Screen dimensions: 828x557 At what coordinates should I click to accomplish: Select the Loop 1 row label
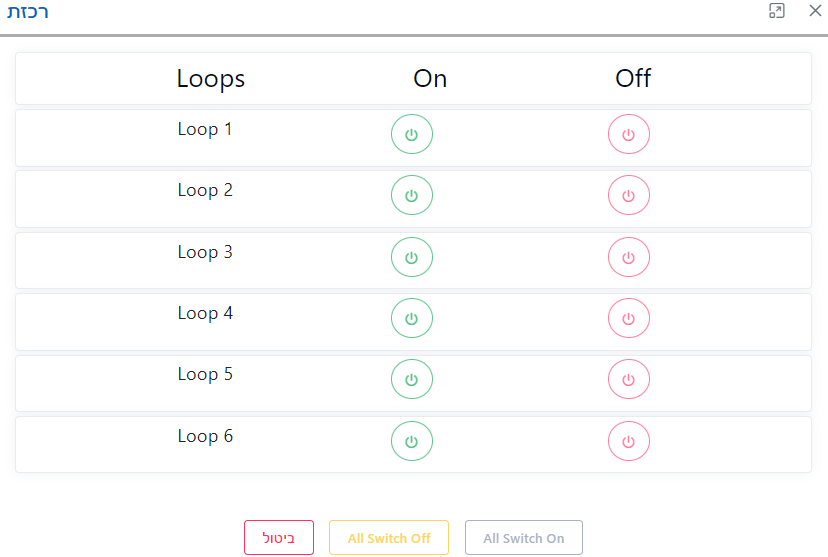205,129
